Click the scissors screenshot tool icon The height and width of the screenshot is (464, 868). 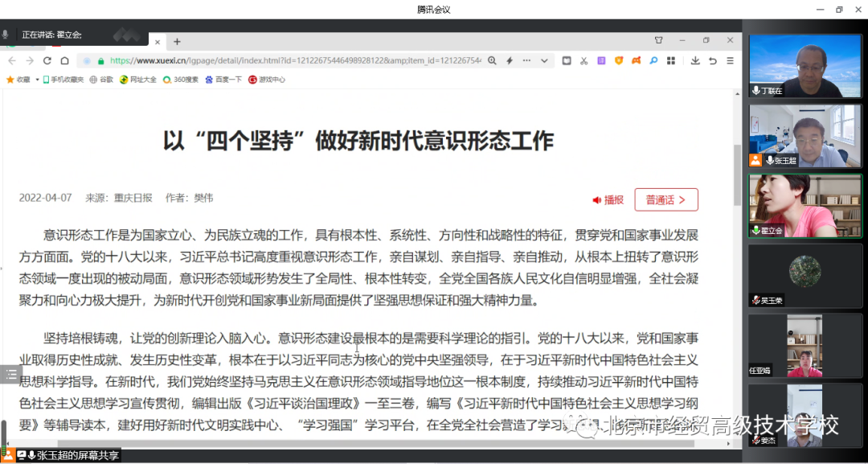click(584, 61)
